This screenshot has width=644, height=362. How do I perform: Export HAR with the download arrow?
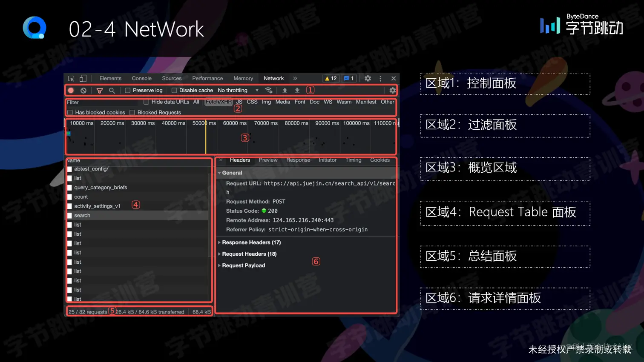click(x=297, y=90)
